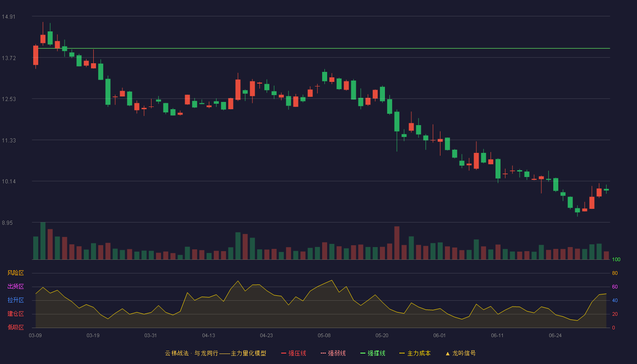This screenshot has width=637, height=364.
Task: Click the 06-11 date label
Action: tap(497, 335)
